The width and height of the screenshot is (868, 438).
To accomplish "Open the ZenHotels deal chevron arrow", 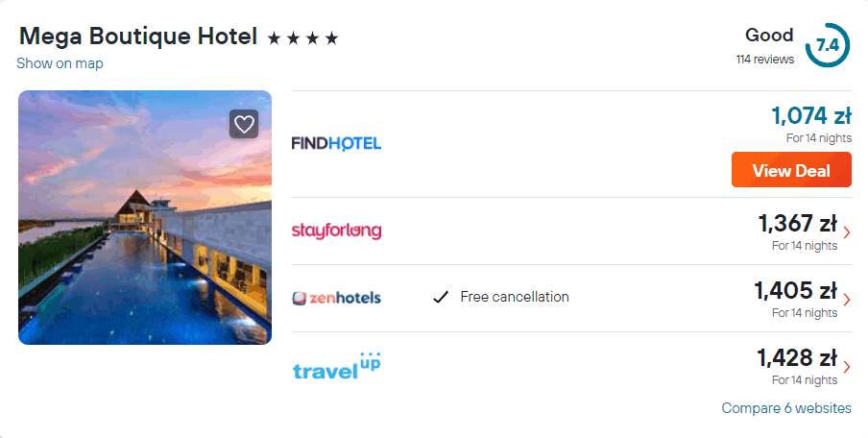I will pos(846,299).
